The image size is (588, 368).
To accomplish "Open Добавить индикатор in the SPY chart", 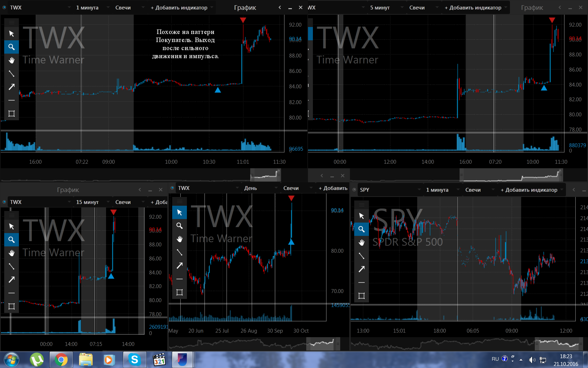I will (532, 190).
